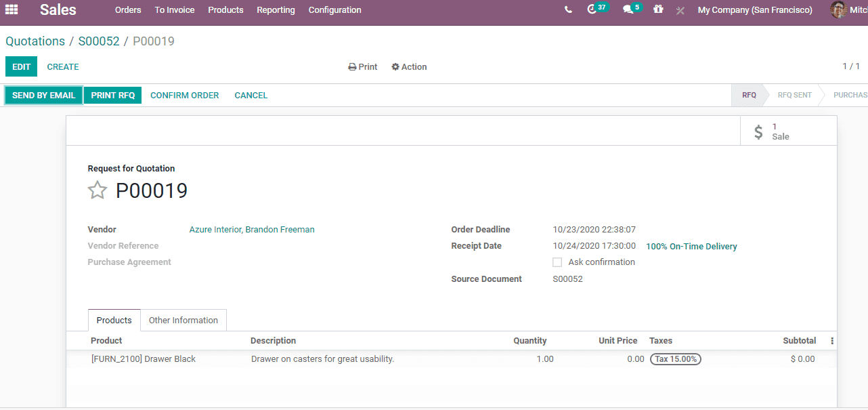Click the CREATE button
This screenshot has width=868, height=410.
pos(63,67)
